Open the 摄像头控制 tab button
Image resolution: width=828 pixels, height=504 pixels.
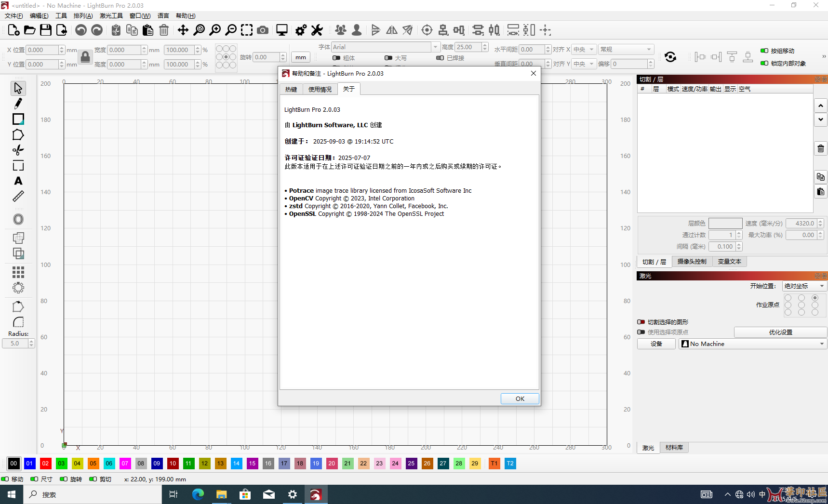point(692,262)
